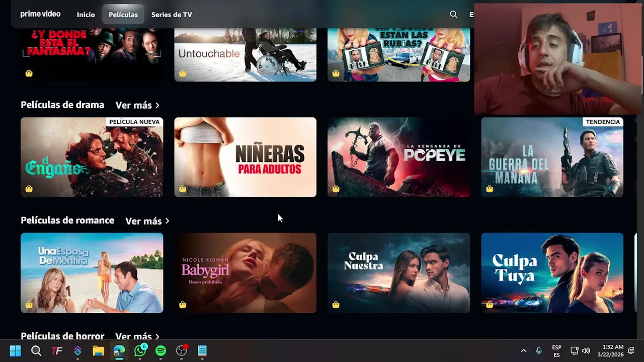Image resolution: width=644 pixels, height=362 pixels.
Task: Open the Culpa Nuestra movie thumbnail
Action: coord(398,273)
